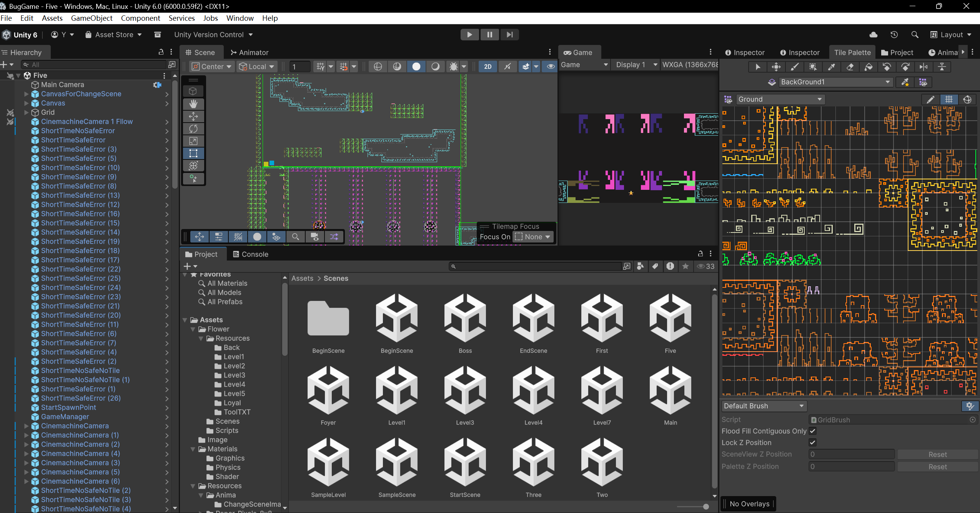Image resolution: width=980 pixels, height=513 pixels.
Task: Select the Paintbrush tool in Tile Palette
Action: pyautogui.click(x=794, y=67)
